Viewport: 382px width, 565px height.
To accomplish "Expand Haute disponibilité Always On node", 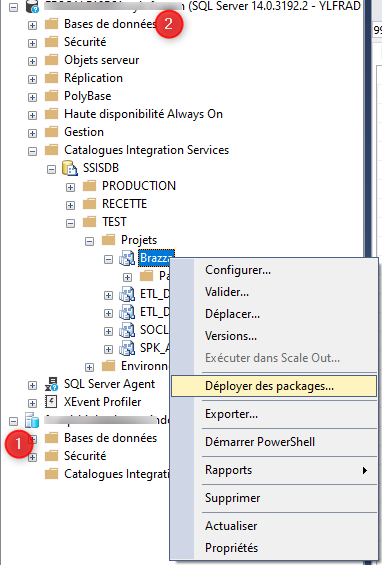I will tap(32, 115).
